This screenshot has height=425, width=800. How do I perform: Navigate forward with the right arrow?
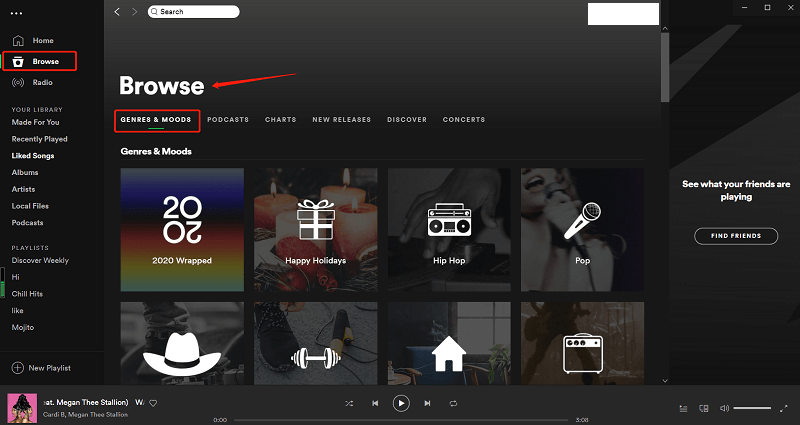click(x=134, y=11)
